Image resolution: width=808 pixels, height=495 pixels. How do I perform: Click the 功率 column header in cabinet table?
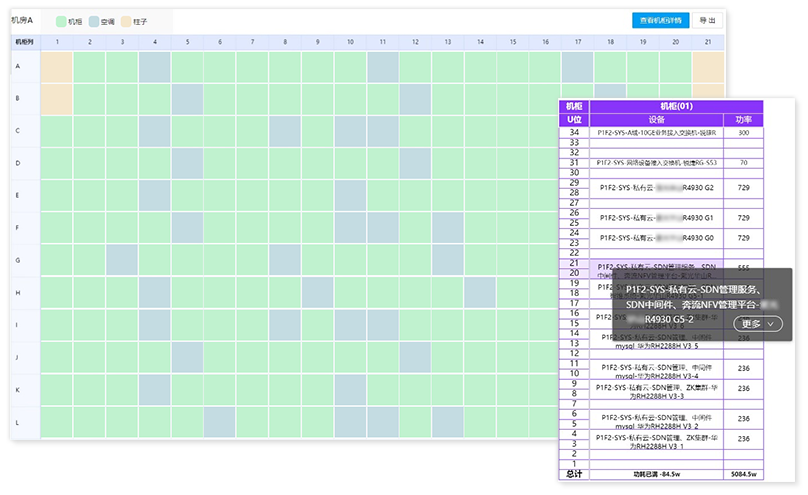pos(743,119)
